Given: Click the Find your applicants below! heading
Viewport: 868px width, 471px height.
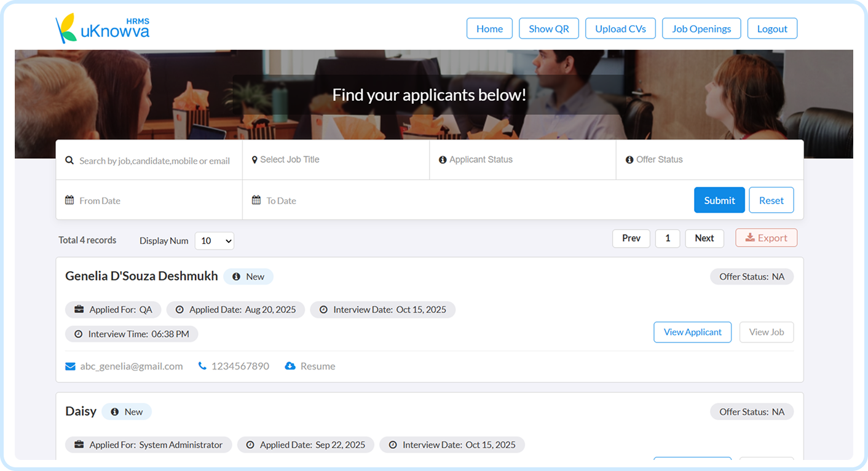Looking at the screenshot, I should point(429,95).
